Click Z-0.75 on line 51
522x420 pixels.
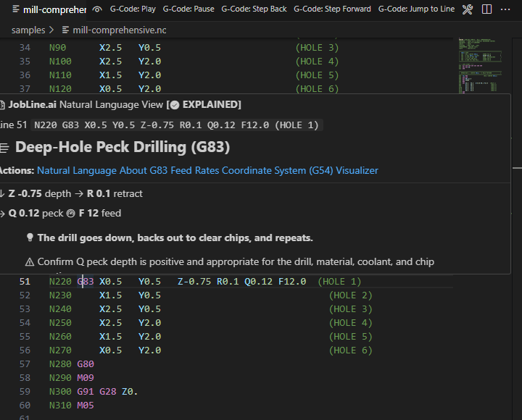pyautogui.click(x=194, y=282)
